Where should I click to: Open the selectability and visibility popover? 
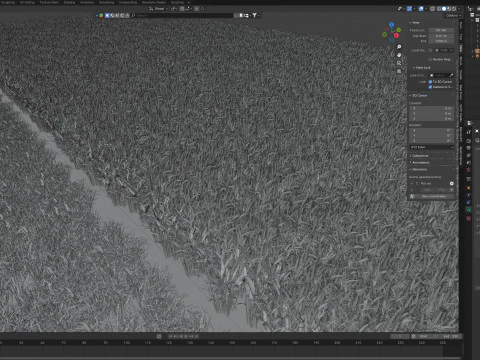(x=400, y=9)
